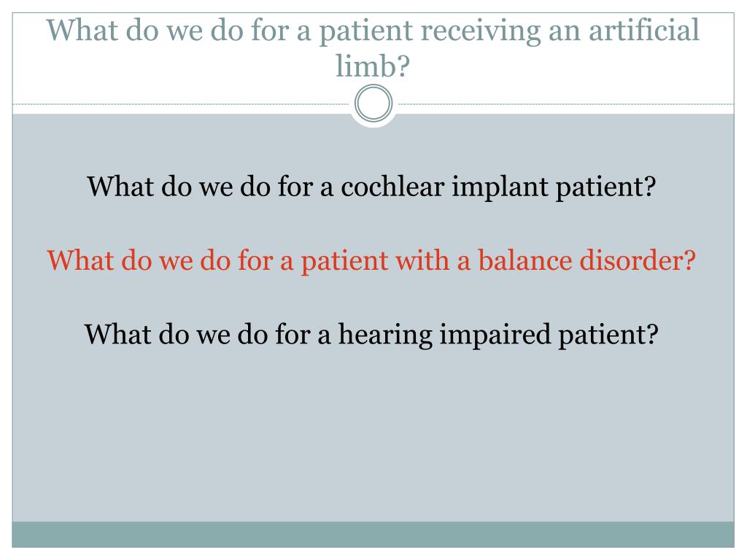Image resolution: width=747 pixels, height=560 pixels.
Task: Click the teal footer bar at slide bottom
Action: click(x=373, y=534)
